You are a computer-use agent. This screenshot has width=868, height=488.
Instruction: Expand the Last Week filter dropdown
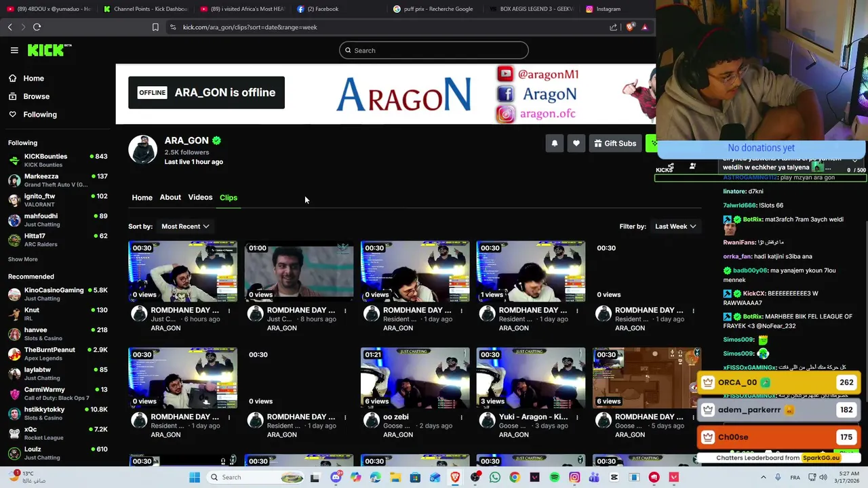[675, 226]
